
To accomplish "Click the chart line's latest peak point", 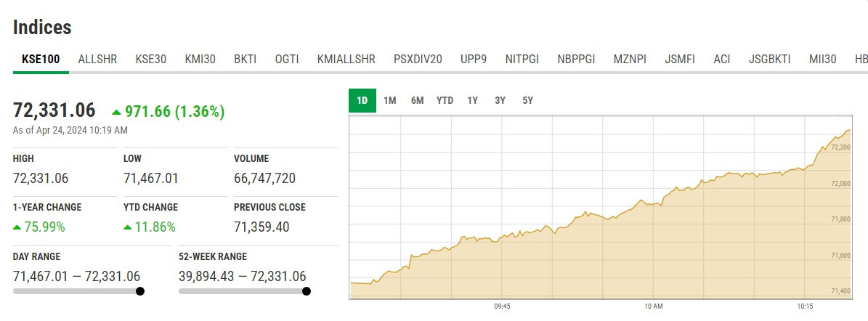I will pos(850,131).
